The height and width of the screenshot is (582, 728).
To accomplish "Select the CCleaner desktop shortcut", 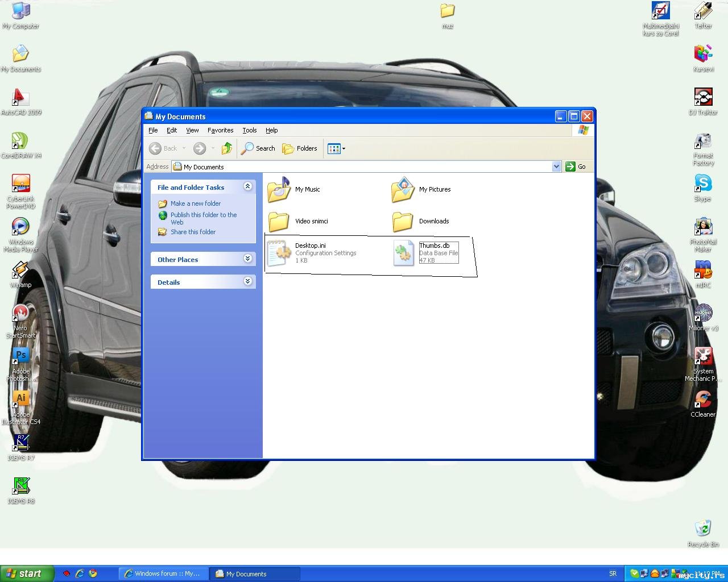I will [703, 400].
